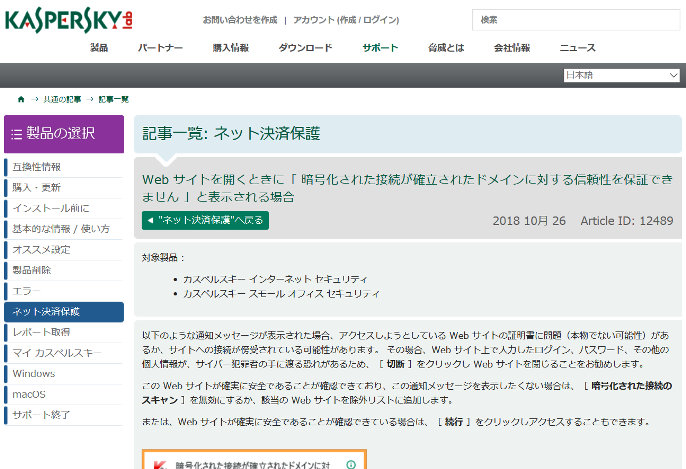Select サポート終了 in the sidebar
The height and width of the screenshot is (469, 686).
click(63, 415)
